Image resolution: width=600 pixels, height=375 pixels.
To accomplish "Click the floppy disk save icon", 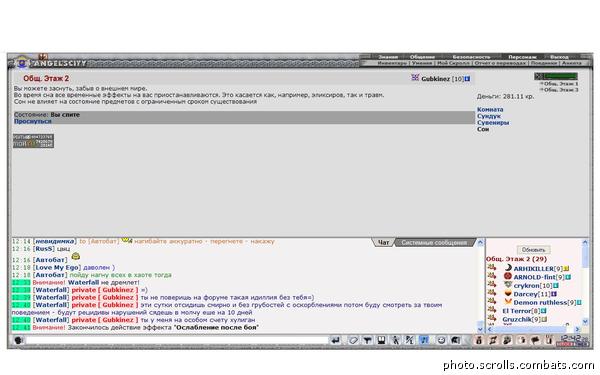I will tap(381, 340).
